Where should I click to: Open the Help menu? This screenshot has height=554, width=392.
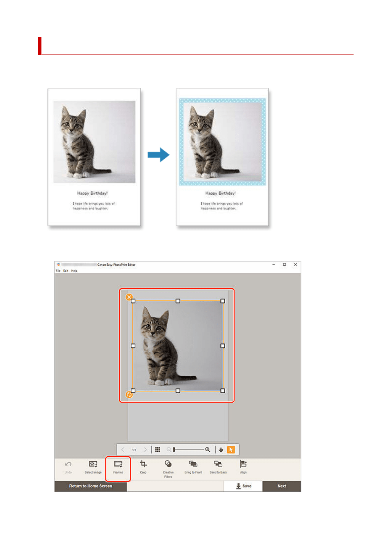pos(74,271)
